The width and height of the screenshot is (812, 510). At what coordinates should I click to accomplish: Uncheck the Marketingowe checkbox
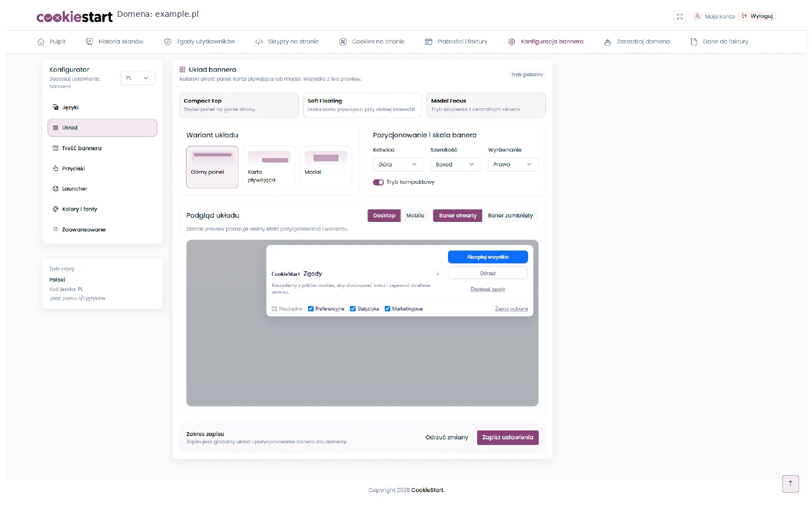click(387, 309)
